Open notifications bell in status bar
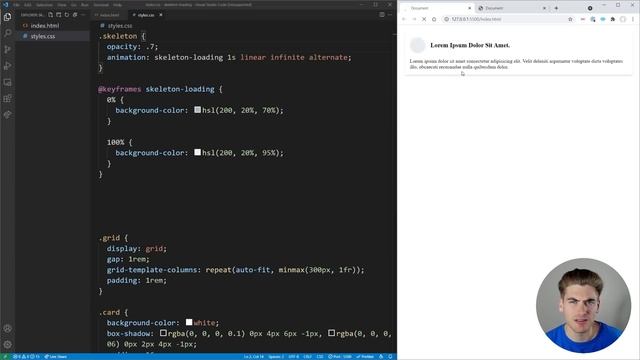The image size is (640, 360). 390,357
